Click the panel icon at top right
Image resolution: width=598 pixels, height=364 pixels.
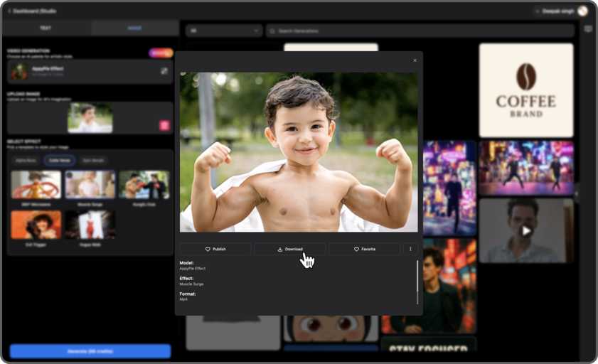[588, 29]
